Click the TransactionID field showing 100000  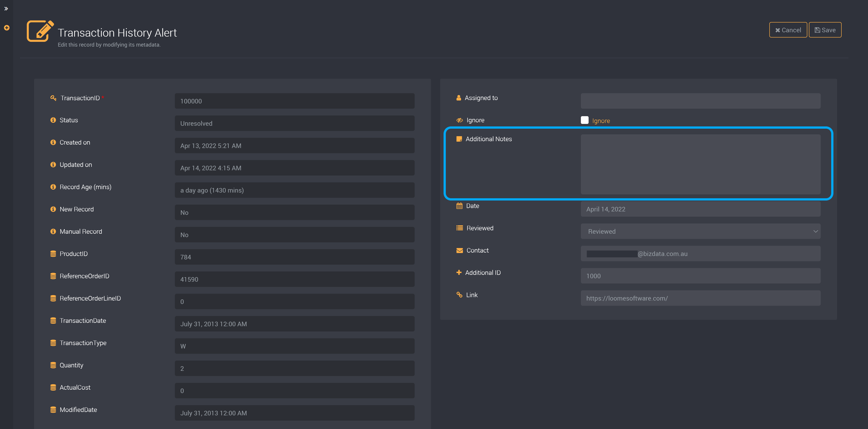(294, 101)
